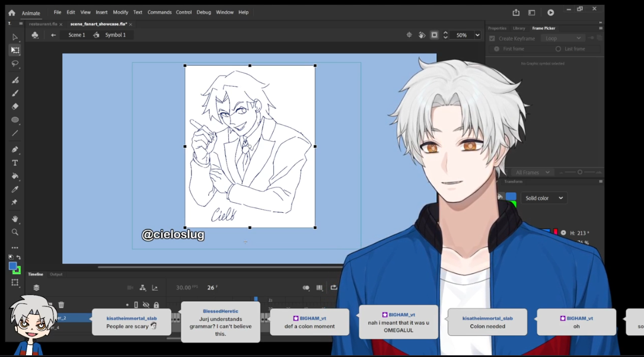Screen dimensions: 644x357
Task: Open the Edit Toolbar three-dots menu
Action: pos(15,248)
